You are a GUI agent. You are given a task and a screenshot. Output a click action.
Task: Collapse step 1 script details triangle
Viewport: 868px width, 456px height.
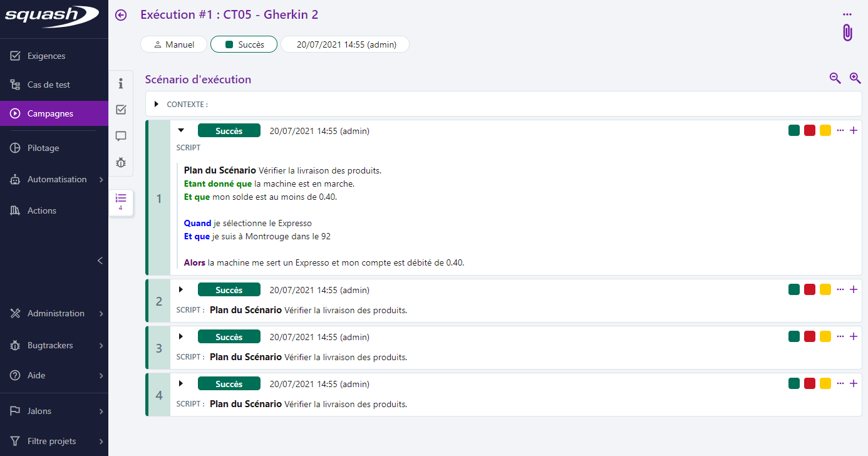click(181, 130)
